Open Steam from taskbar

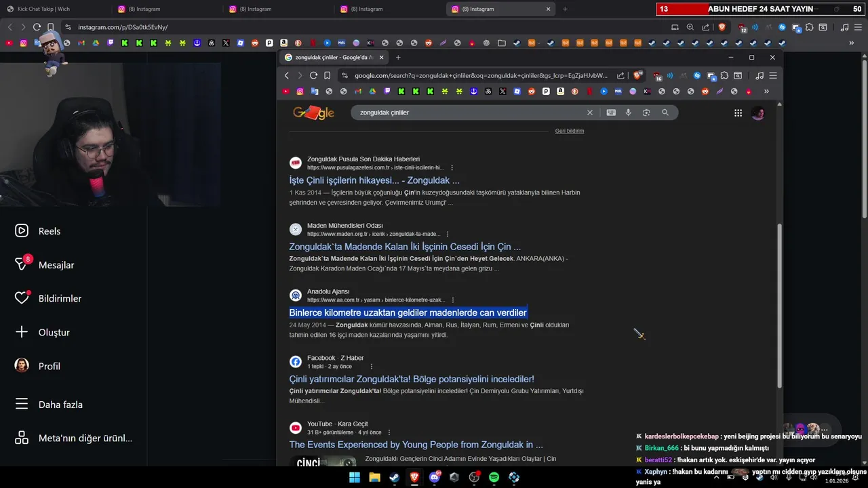click(x=394, y=477)
